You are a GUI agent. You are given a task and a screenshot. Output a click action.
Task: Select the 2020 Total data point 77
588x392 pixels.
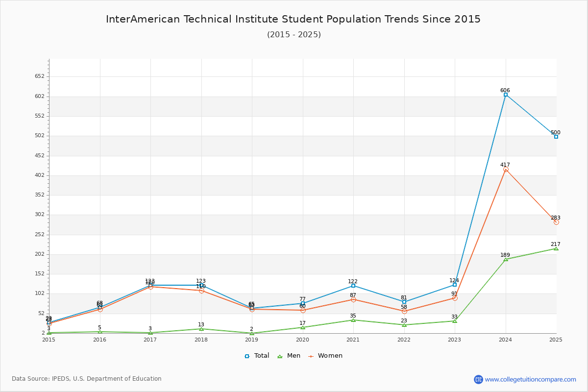coord(303,303)
